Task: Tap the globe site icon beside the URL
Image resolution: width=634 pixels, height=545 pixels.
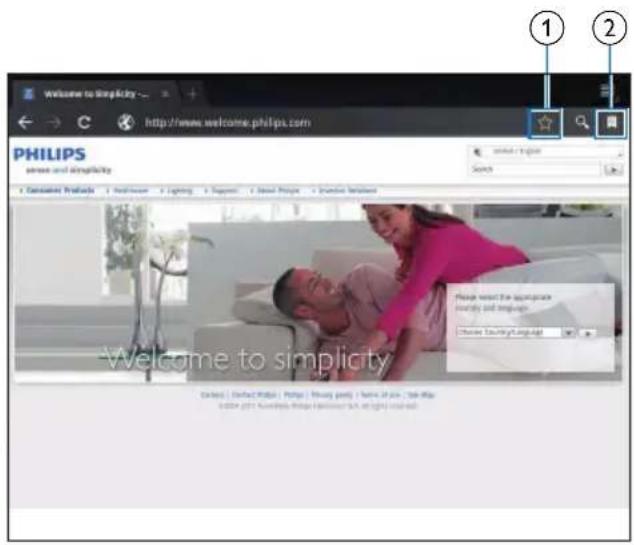Action: point(126,122)
